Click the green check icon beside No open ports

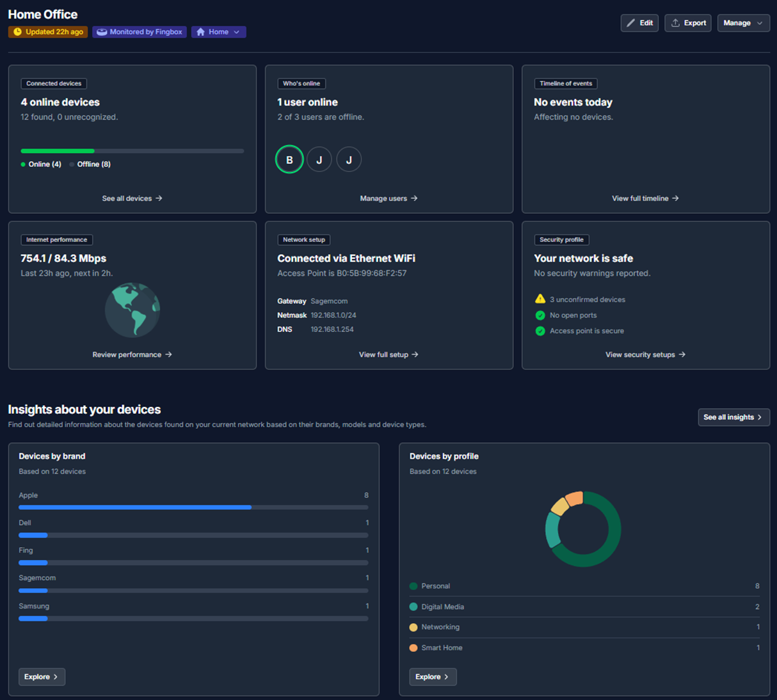pyautogui.click(x=540, y=315)
